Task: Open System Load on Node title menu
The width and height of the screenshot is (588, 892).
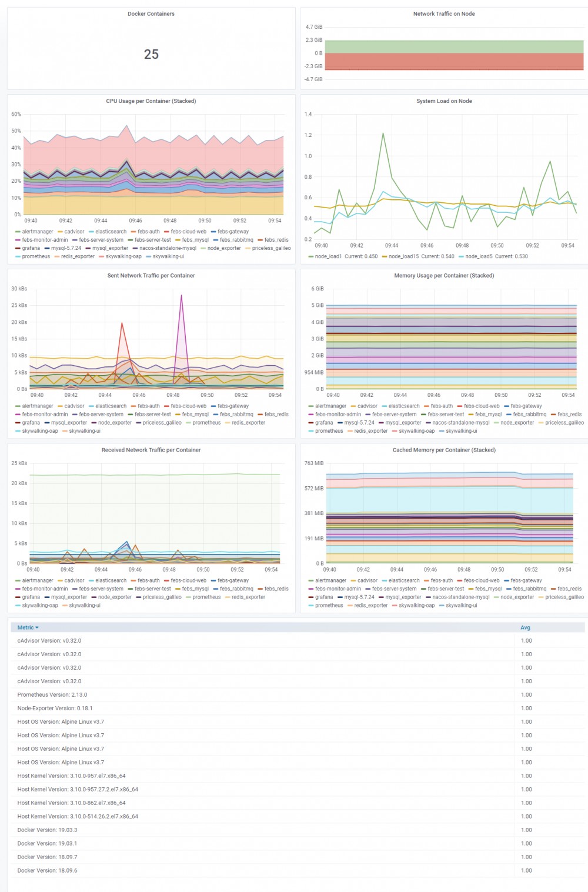Action: click(x=444, y=101)
